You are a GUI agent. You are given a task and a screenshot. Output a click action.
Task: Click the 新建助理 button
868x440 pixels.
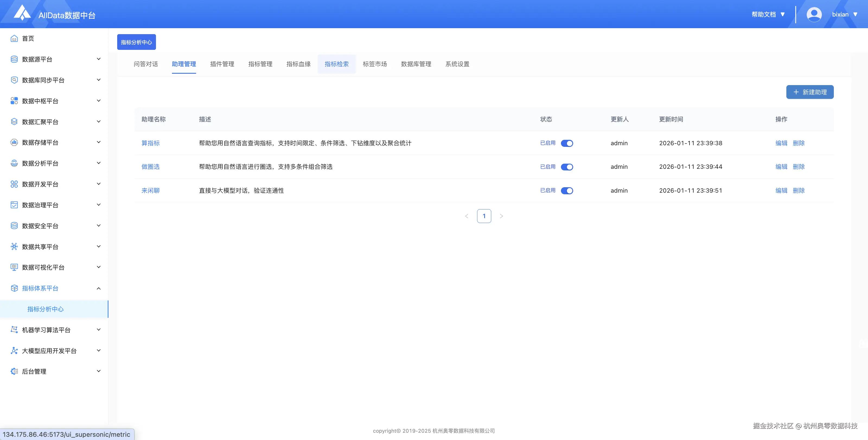point(810,92)
